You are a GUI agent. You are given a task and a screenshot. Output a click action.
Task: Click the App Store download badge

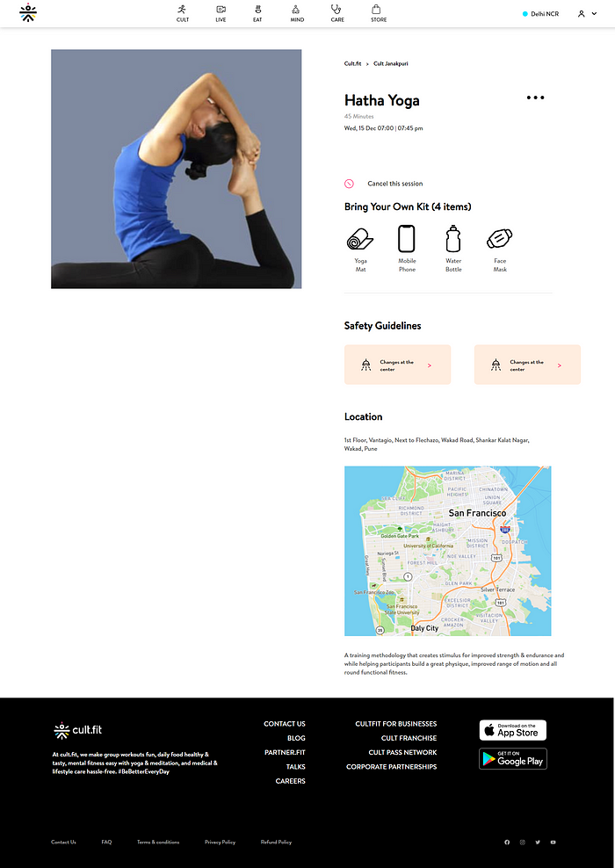tap(512, 730)
